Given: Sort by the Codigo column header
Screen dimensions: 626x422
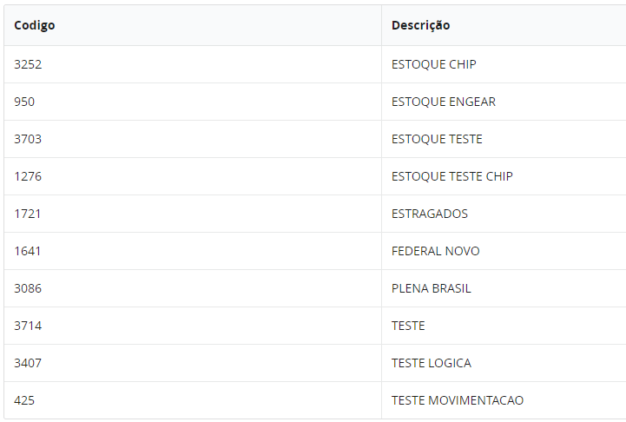Looking at the screenshot, I should [34, 25].
